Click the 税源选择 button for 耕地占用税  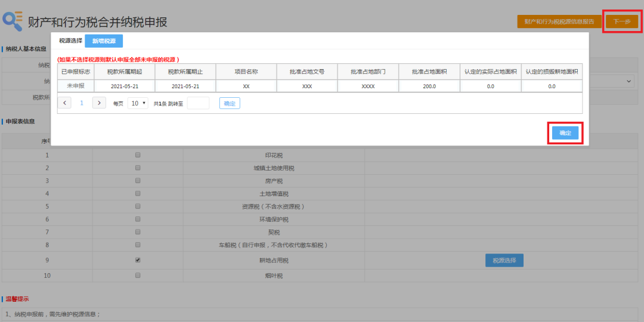click(504, 261)
